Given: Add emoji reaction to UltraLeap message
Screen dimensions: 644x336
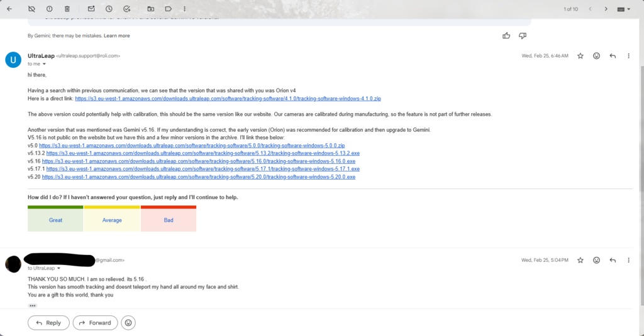Looking at the screenshot, I should [596, 56].
